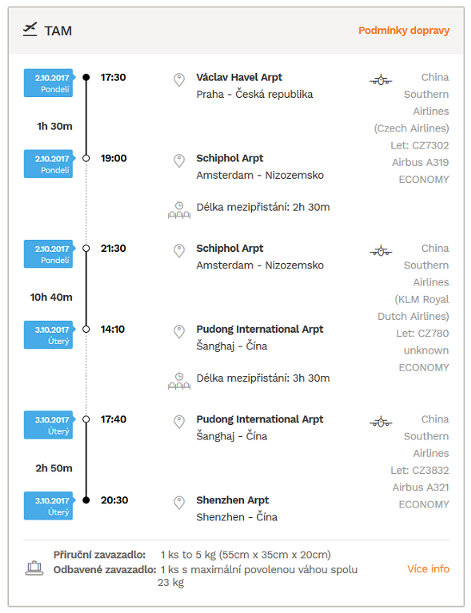Select the 17:30 departure date badge 2.10.2017
This screenshot has width=471, height=613.
pyautogui.click(x=50, y=83)
